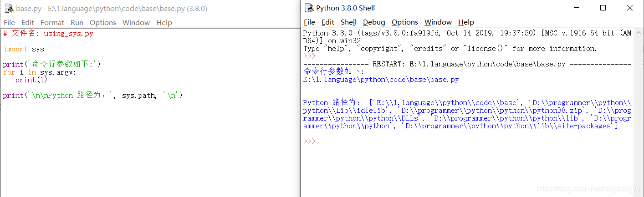Close the Python 3.8.0 Shell window
This screenshot has width=644, height=197.
(x=629, y=8)
